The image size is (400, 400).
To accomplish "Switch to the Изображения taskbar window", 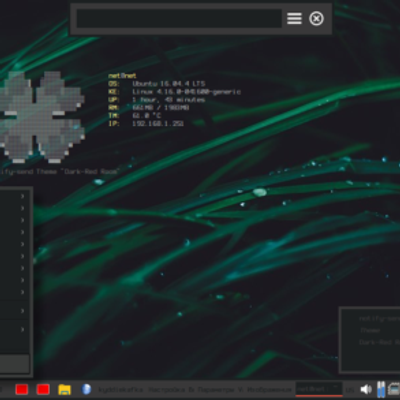I will point(269,389).
